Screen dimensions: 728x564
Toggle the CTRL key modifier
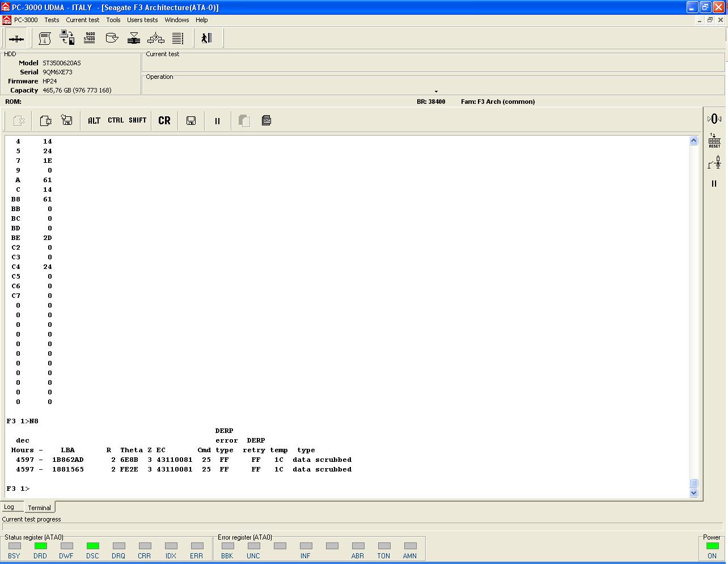pos(116,120)
